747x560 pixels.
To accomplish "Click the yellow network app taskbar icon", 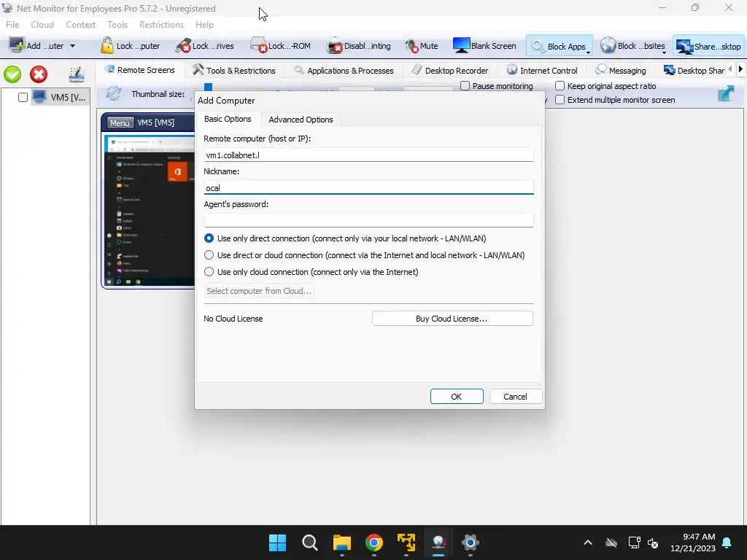I will click(406, 542).
